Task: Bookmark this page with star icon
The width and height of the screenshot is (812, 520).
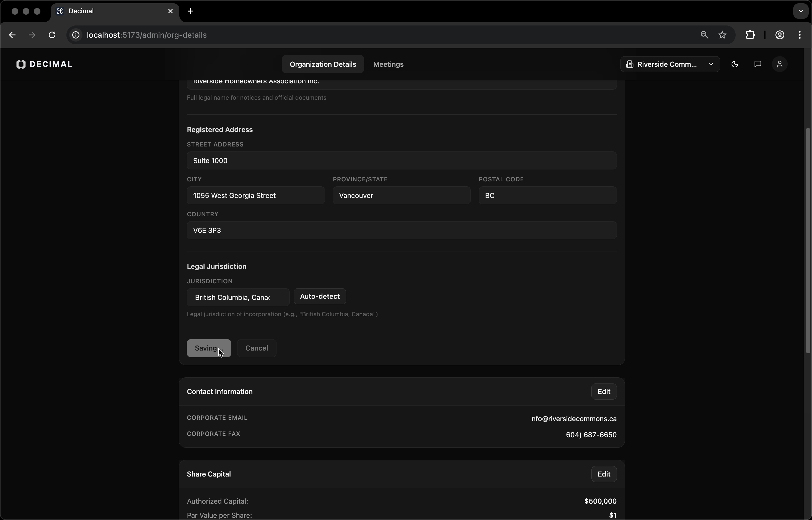Action: (x=722, y=35)
